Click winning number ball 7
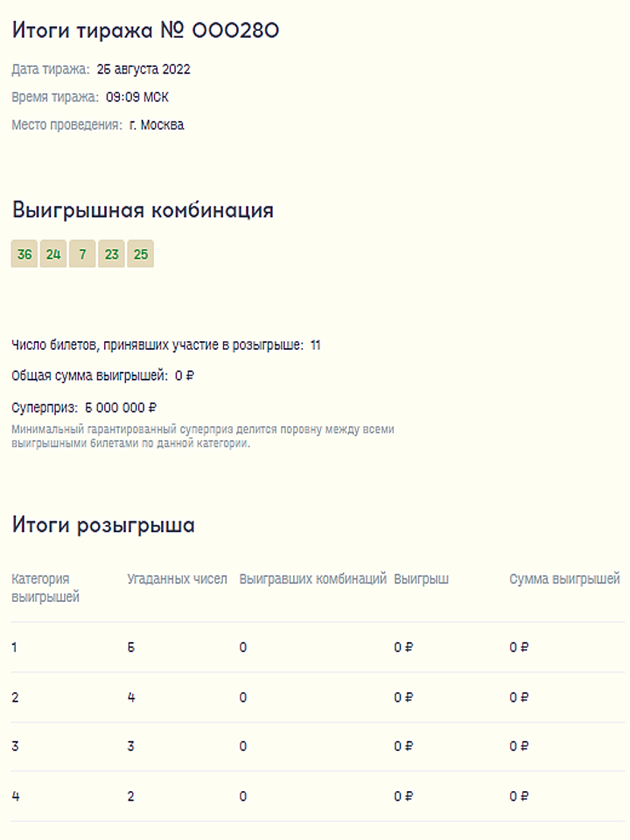Image resolution: width=630 pixels, height=840 pixels. [82, 255]
